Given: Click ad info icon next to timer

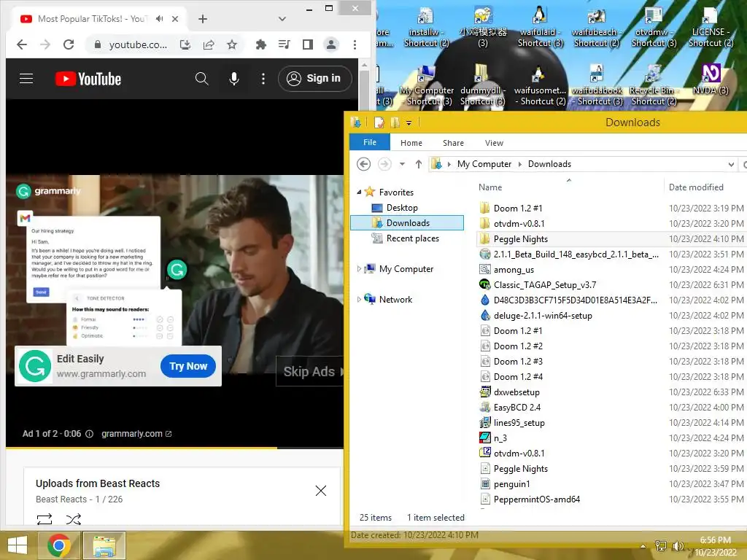Looking at the screenshot, I should tap(89, 434).
